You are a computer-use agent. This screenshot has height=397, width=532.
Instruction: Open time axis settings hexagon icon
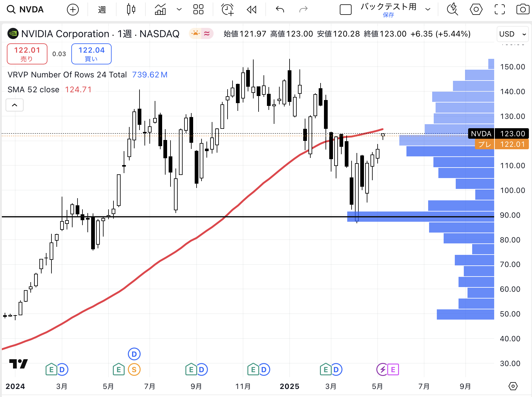click(x=513, y=386)
